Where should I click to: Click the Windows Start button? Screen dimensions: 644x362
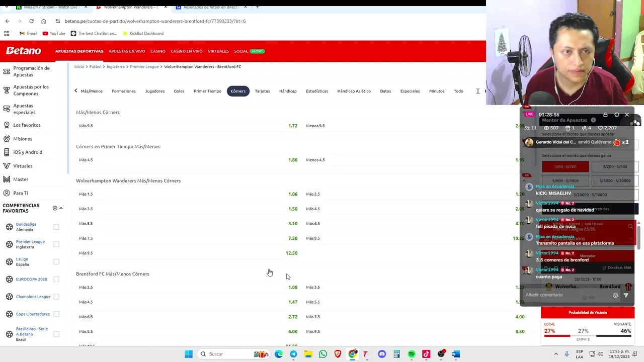tap(189, 354)
